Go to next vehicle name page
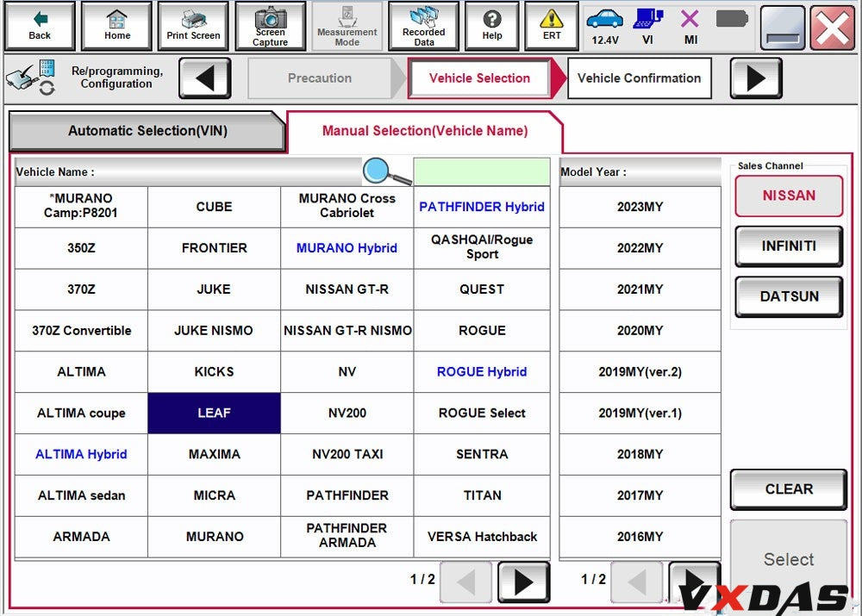862x616 pixels. pyautogui.click(x=523, y=582)
